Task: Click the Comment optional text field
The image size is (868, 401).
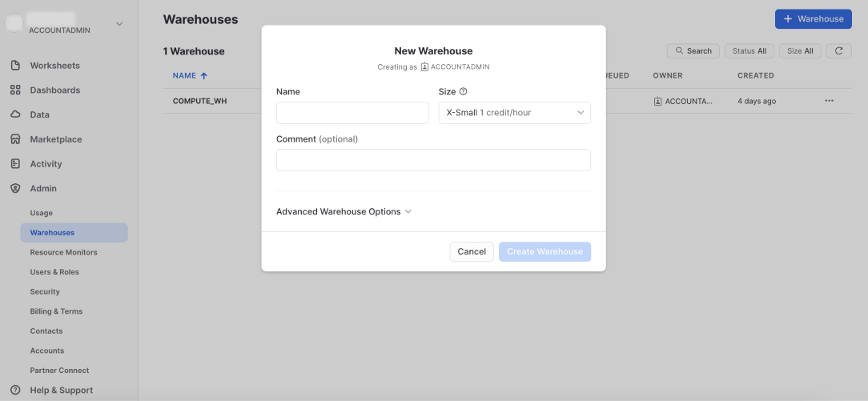Action: [433, 160]
